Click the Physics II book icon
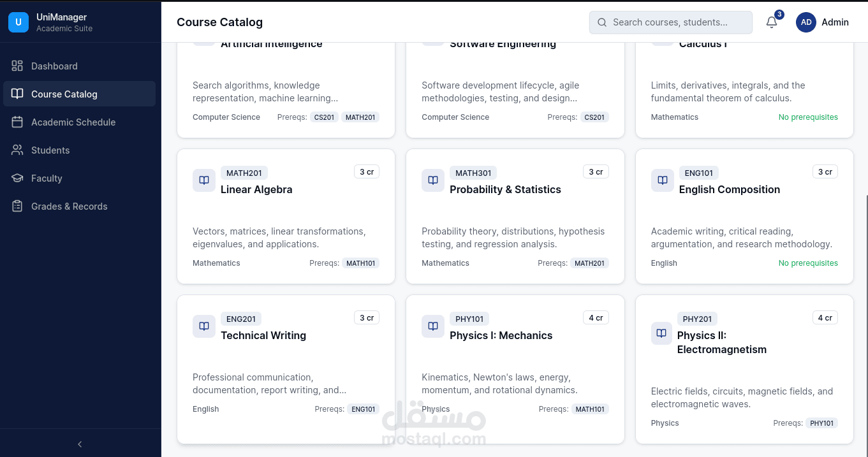868x457 pixels. 662,333
